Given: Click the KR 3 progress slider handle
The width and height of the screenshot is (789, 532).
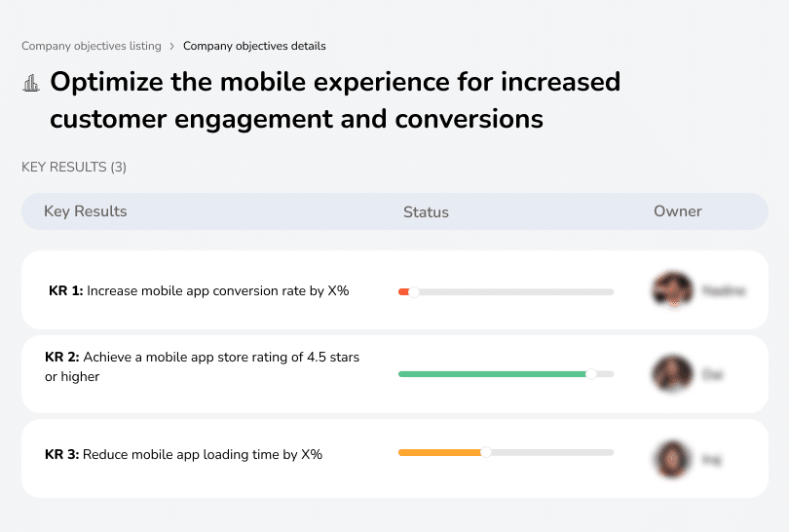Looking at the screenshot, I should 486,452.
